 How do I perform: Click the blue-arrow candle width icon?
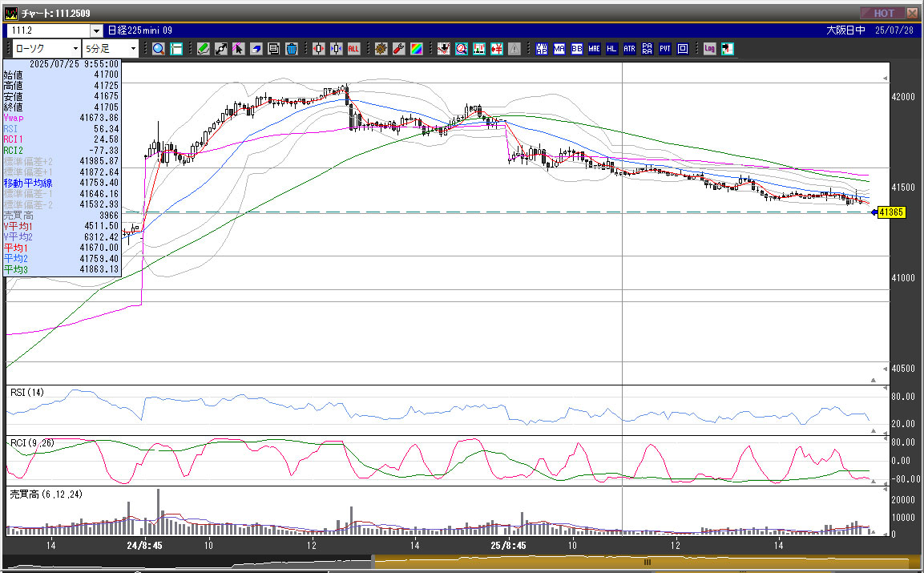click(x=337, y=49)
